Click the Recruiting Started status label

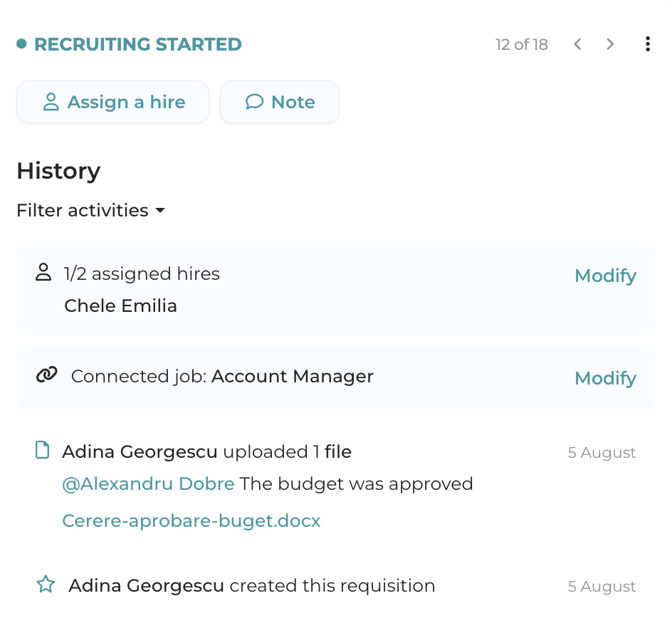[138, 44]
